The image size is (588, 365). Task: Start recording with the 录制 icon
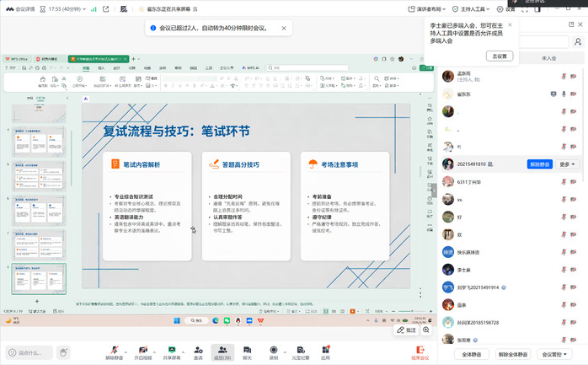[x=273, y=349]
